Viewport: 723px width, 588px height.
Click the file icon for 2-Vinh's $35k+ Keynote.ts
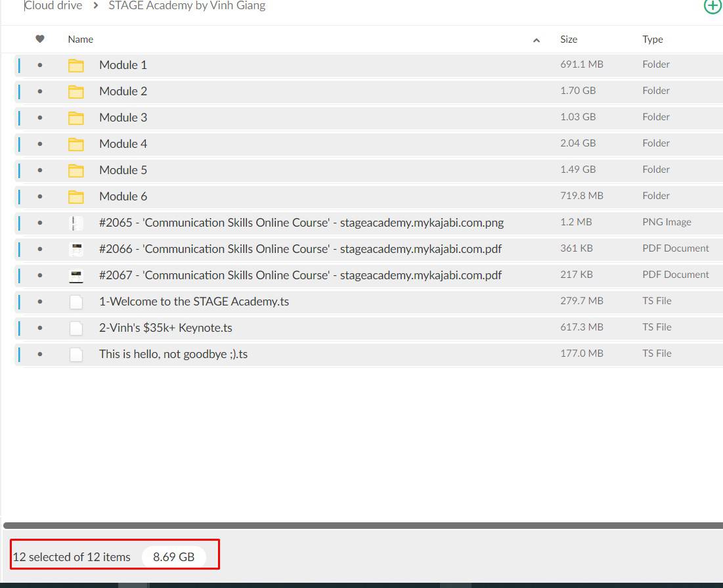pyautogui.click(x=76, y=328)
